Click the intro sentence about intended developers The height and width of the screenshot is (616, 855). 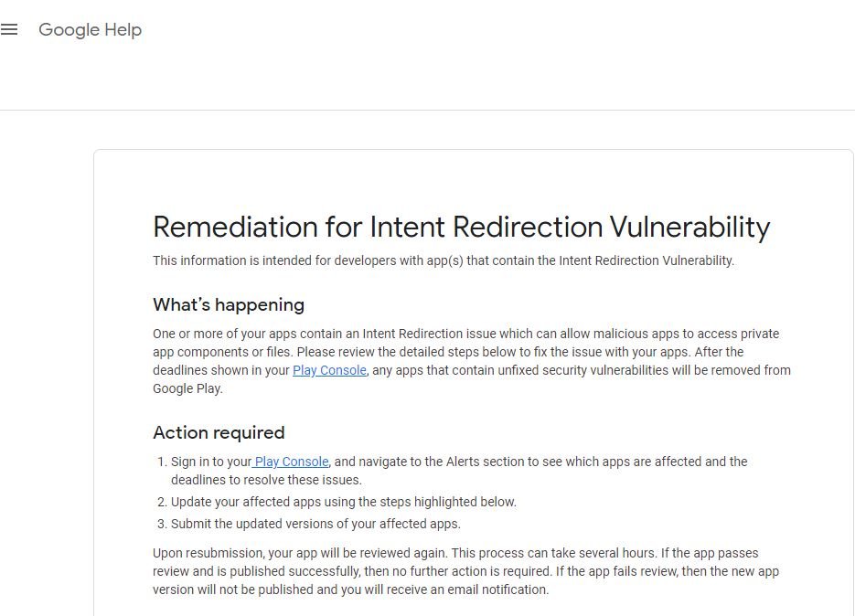[444, 260]
